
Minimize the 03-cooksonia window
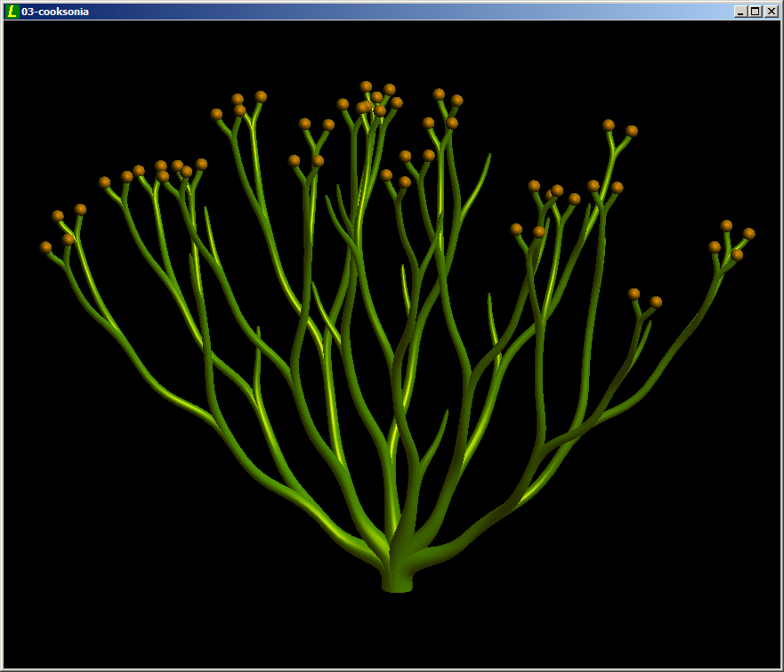pos(740,12)
